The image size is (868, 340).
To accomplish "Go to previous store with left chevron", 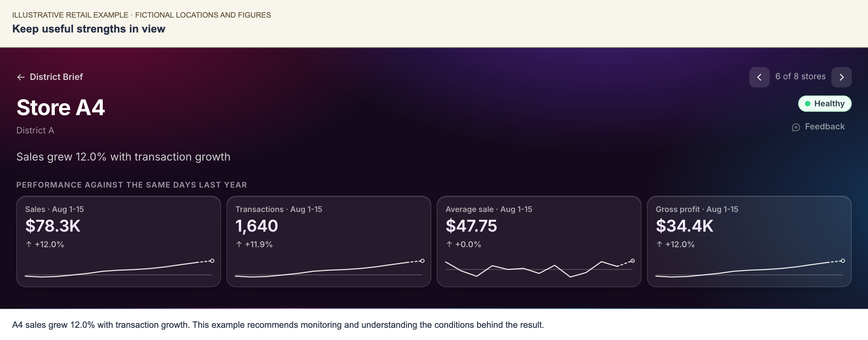I will (x=759, y=77).
